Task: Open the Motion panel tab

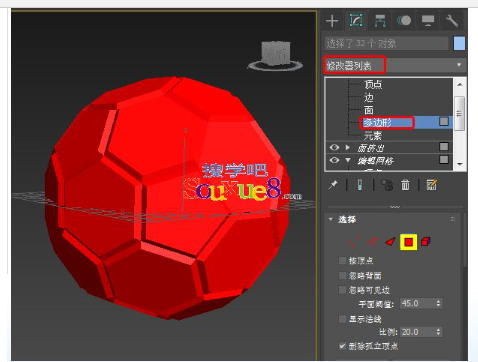Action: tap(404, 21)
